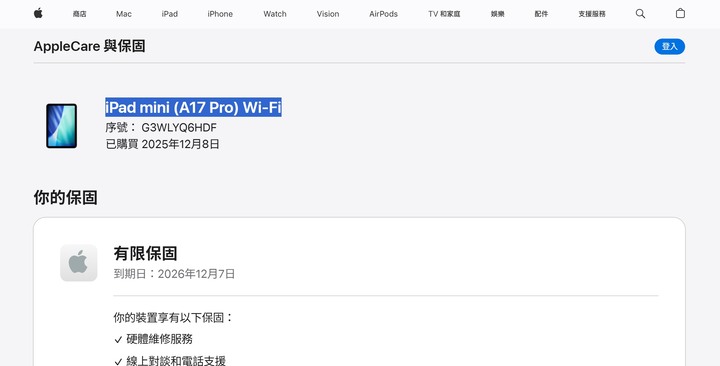Click the 硬體維修服務 coverage item
Screen dimensions: 720x366
[159, 339]
